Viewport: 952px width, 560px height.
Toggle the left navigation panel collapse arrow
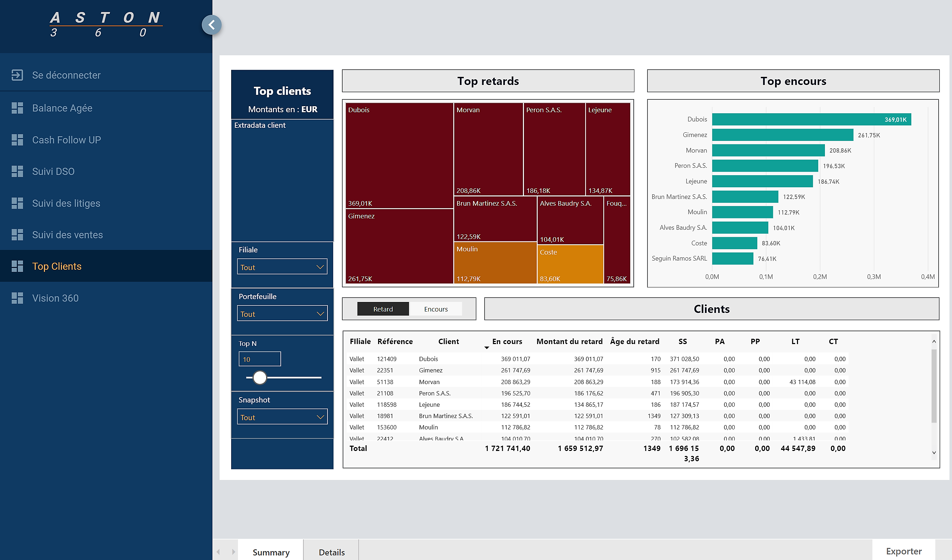(212, 25)
